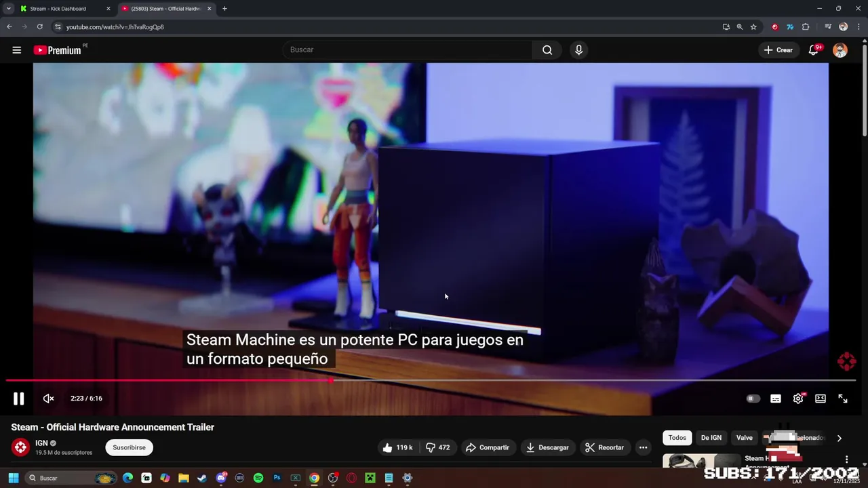Open YouTube notifications bell
The width and height of the screenshot is (868, 488).
tap(814, 50)
